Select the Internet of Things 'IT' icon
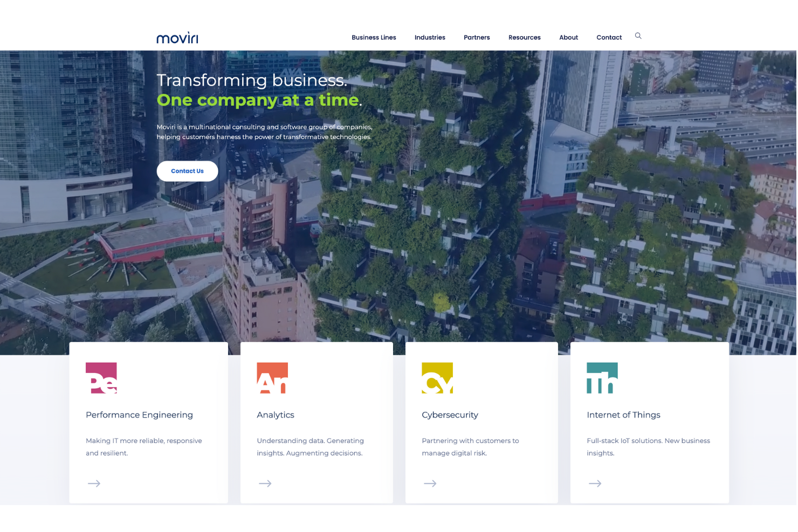This screenshot has width=798, height=532. click(602, 378)
